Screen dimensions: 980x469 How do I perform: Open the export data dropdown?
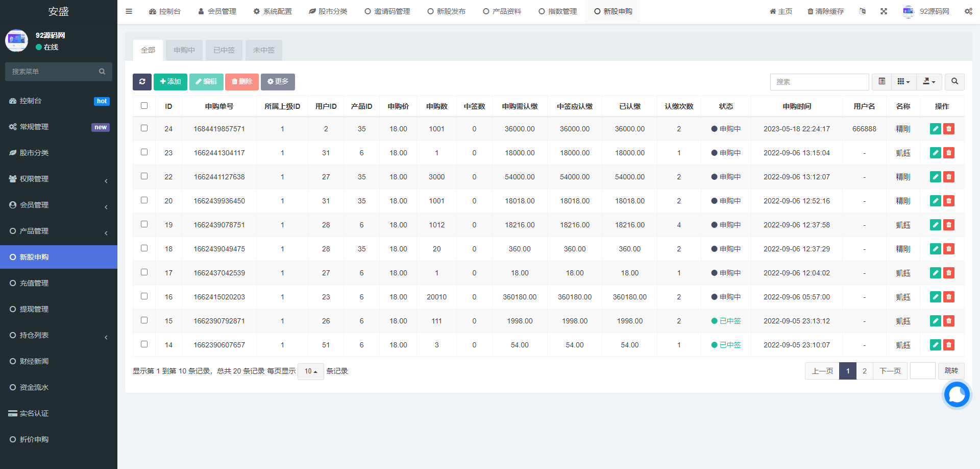(929, 82)
